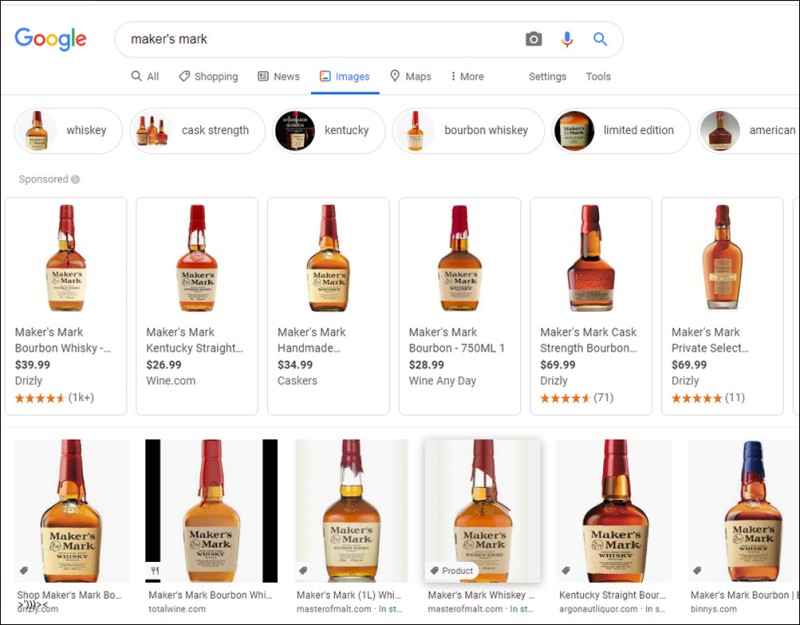Click the pin icon on the Maps tab
Image resolution: width=800 pixels, height=625 pixels.
pos(394,76)
